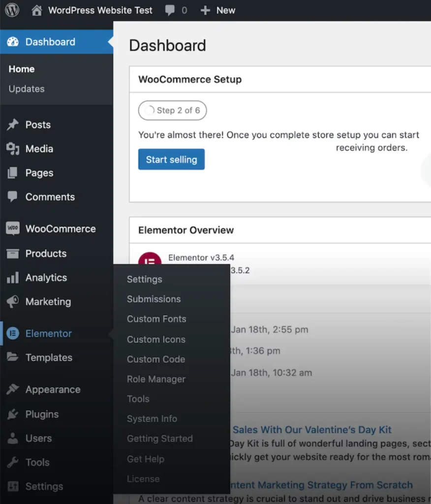Open Getting Started in Elementor submenu
This screenshot has width=431, height=504.
(160, 439)
